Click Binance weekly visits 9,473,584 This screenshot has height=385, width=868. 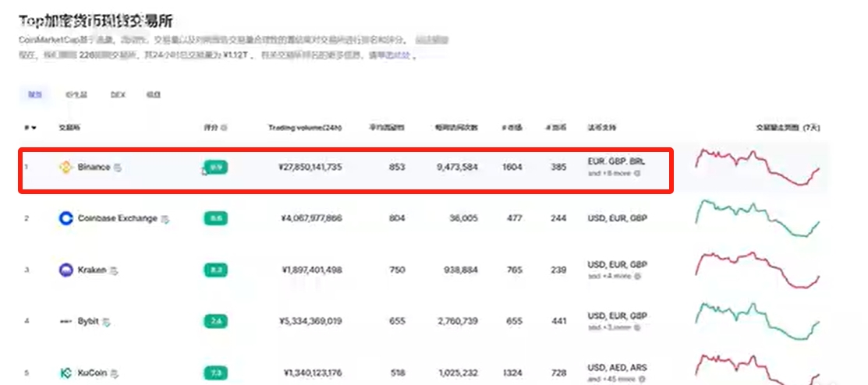[x=457, y=167]
